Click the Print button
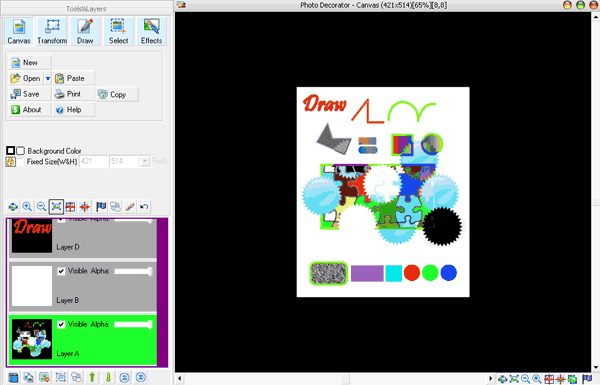The image size is (600, 385). tap(74, 94)
